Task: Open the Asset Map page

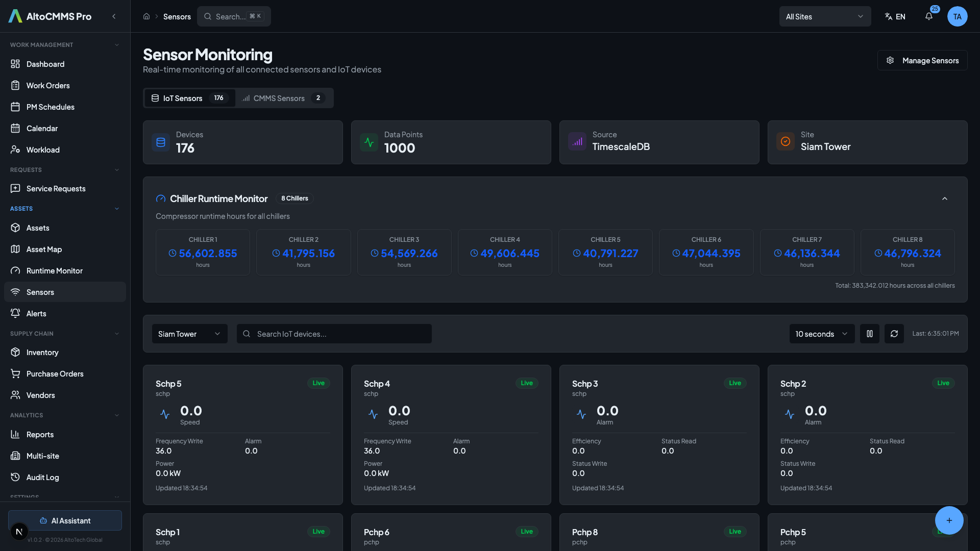Action: (44, 249)
